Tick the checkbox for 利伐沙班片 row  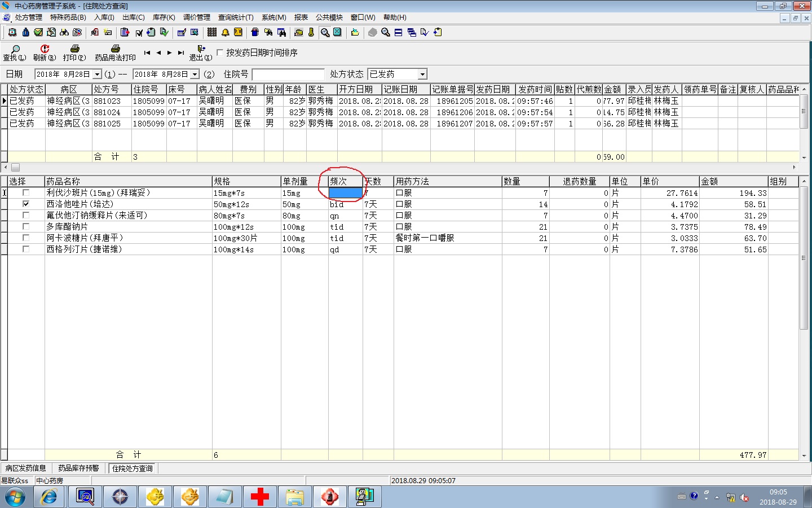point(26,192)
